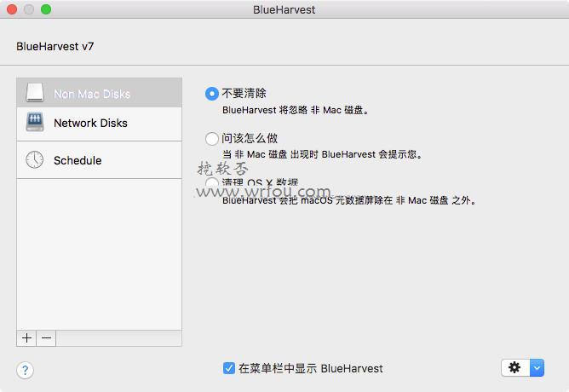Click the BlueHarvest 将忽略 非 Mac 磁盘 description
The image size is (569, 392).
point(296,110)
